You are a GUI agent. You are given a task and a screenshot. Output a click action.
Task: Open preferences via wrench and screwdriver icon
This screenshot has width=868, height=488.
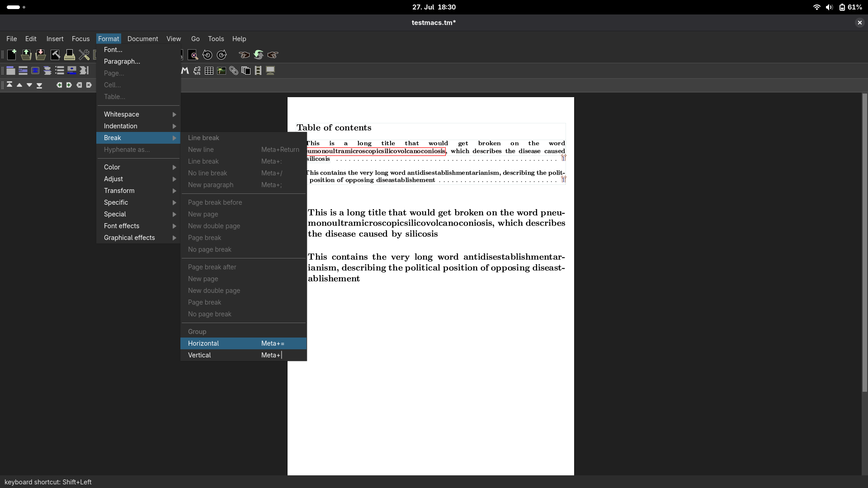[84, 55]
